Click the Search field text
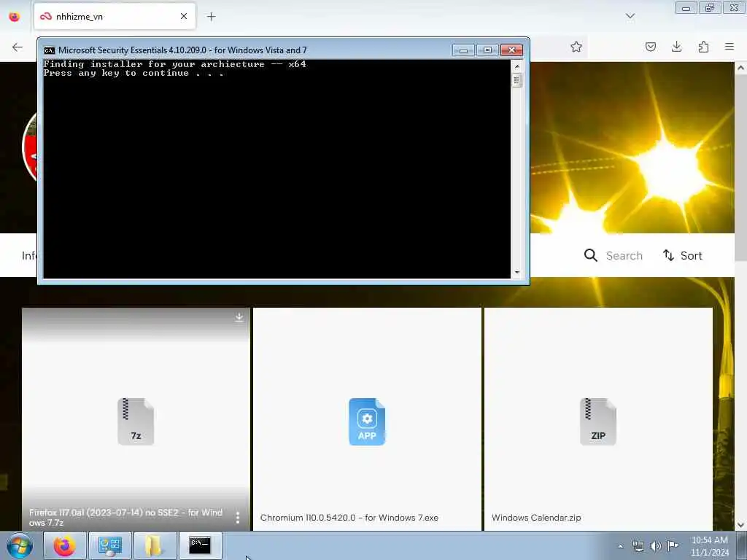This screenshot has width=747, height=560. (624, 256)
